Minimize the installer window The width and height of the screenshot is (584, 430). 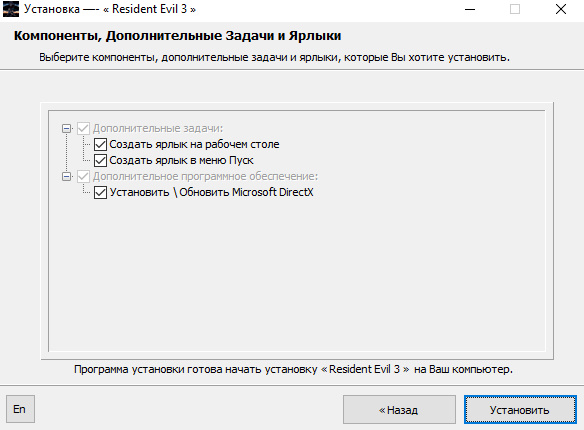[x=470, y=9]
